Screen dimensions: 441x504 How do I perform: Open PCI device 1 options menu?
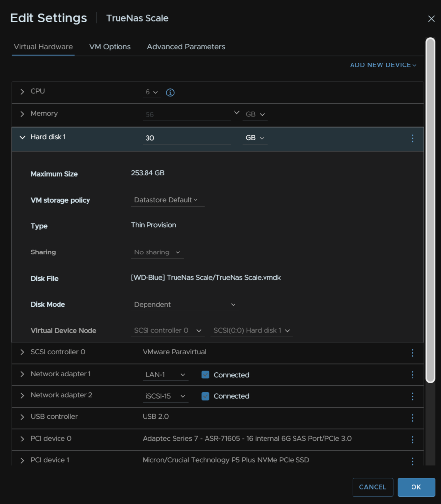point(412,461)
